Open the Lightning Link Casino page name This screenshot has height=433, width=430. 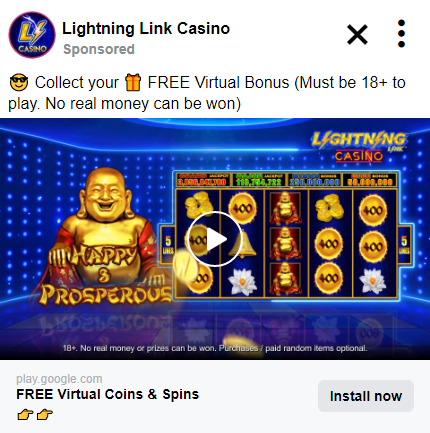146,29
